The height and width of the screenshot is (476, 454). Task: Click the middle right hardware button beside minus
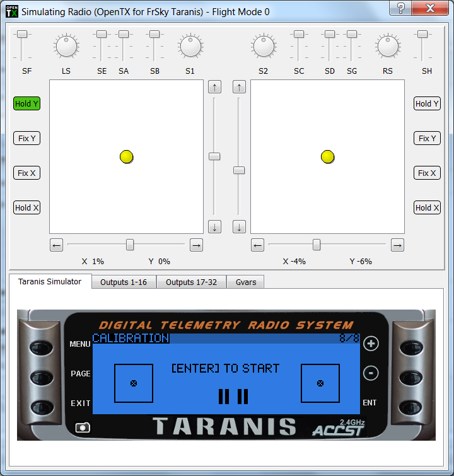tap(411, 378)
